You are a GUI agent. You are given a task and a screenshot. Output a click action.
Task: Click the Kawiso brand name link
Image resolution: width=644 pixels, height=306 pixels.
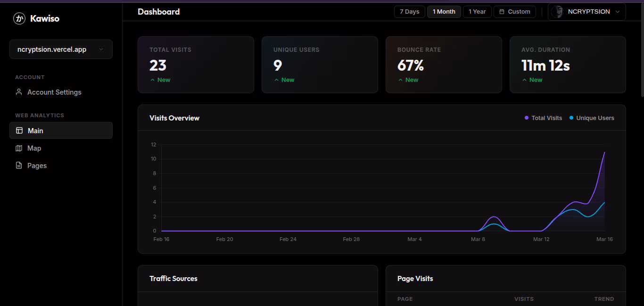45,19
